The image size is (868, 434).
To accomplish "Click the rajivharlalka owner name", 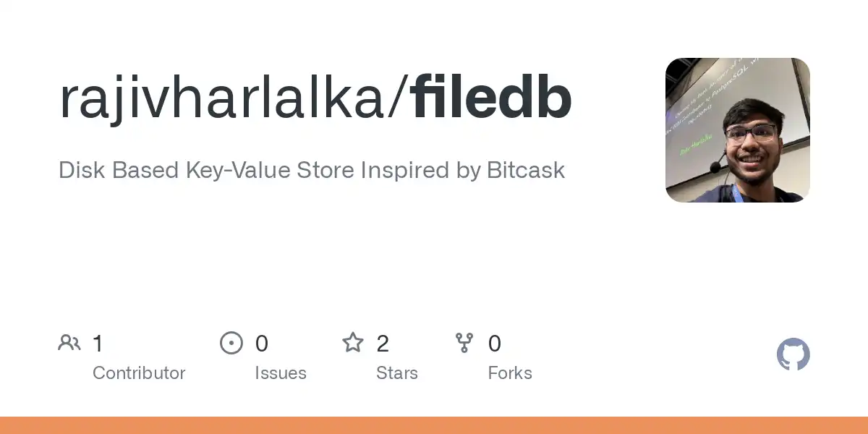I will (224, 99).
